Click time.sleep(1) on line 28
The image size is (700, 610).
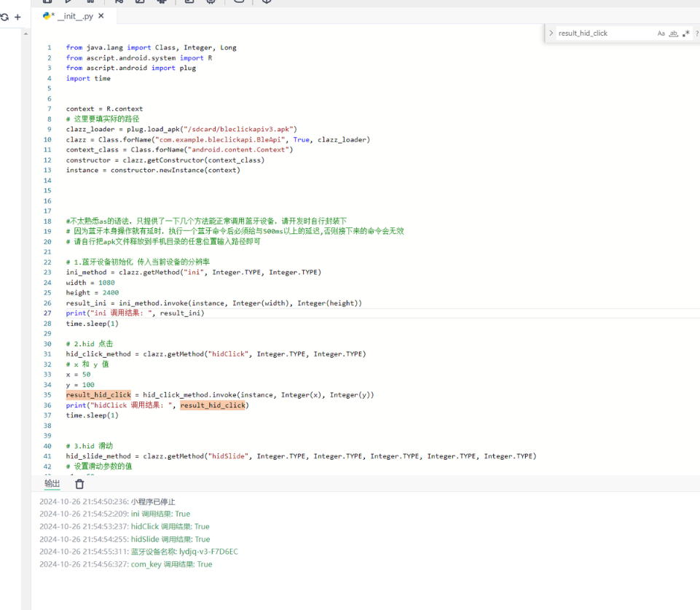[x=93, y=324]
